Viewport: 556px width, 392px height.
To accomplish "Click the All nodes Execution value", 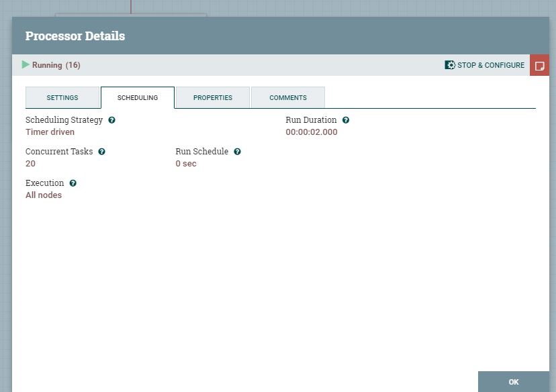I will pyautogui.click(x=43, y=195).
